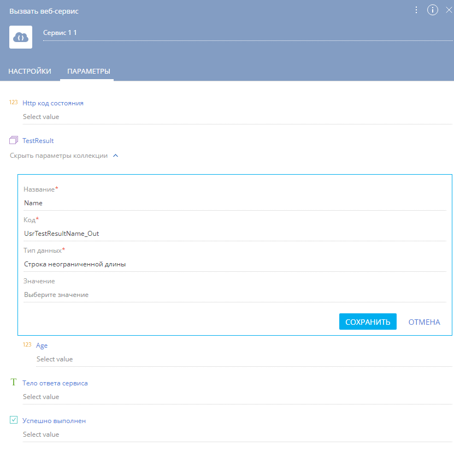Click the numeric icon beside Age

(x=27, y=344)
